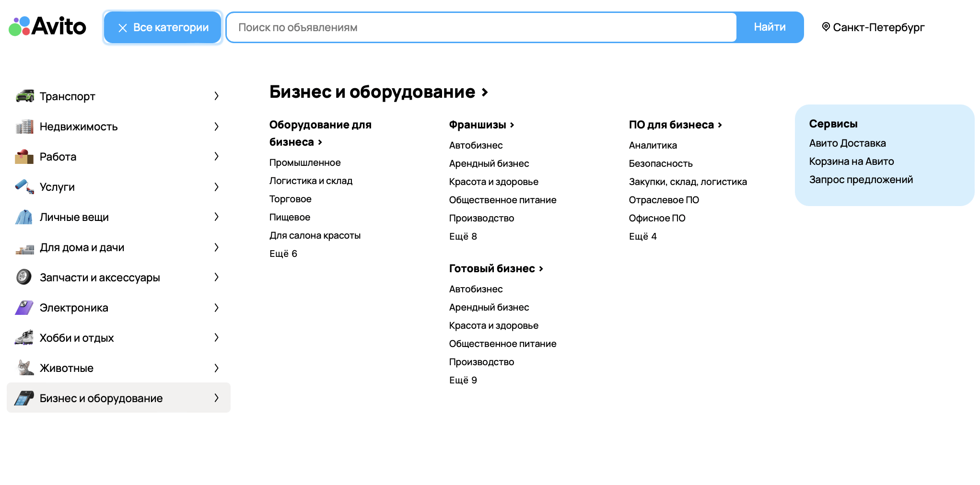Screen dimensions: 980x485
Task: Show Ещё 9 ready business subcategories
Action: click(463, 380)
